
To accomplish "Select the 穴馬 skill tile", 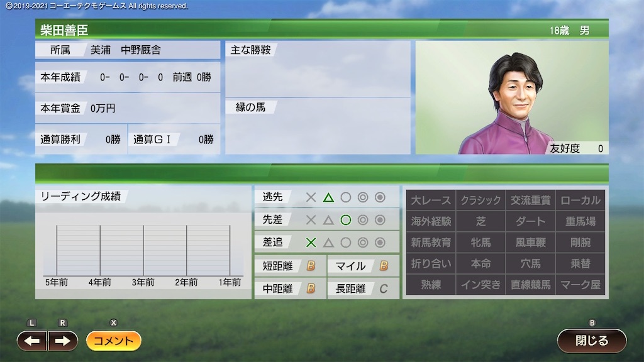I will click(530, 263).
